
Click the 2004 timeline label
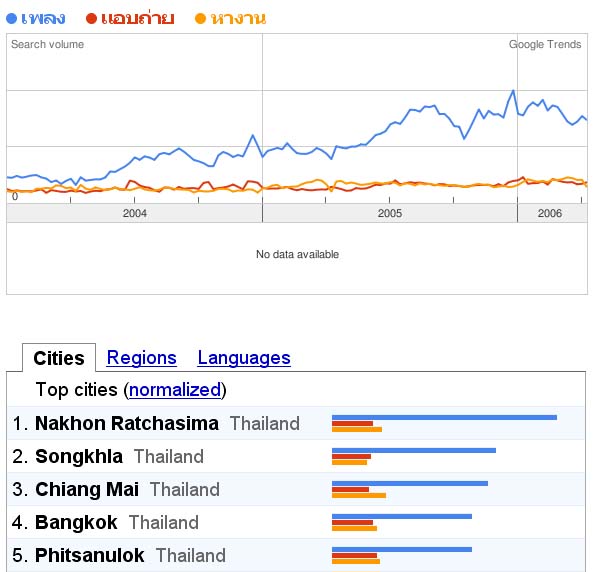click(135, 213)
